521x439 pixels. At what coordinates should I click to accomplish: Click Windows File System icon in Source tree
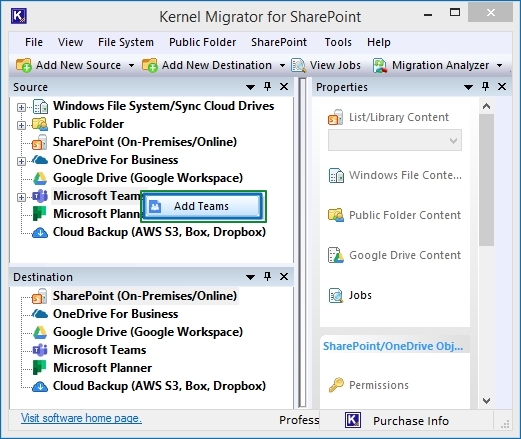(40, 106)
